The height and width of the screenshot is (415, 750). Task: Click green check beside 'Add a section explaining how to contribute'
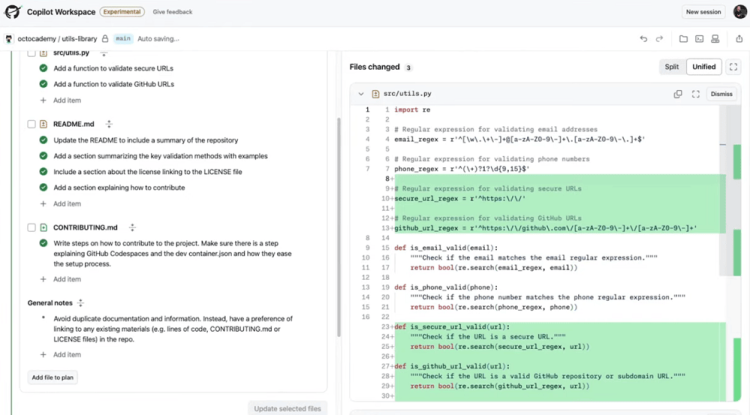click(x=44, y=187)
